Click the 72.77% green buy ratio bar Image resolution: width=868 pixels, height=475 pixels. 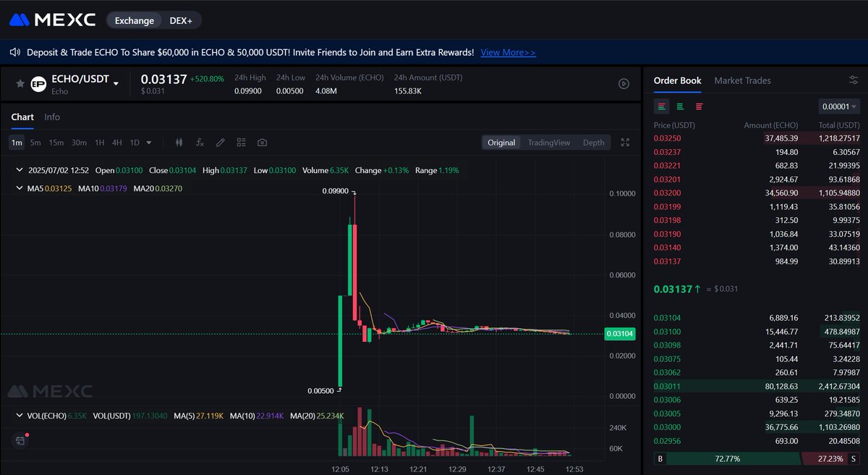click(734, 458)
